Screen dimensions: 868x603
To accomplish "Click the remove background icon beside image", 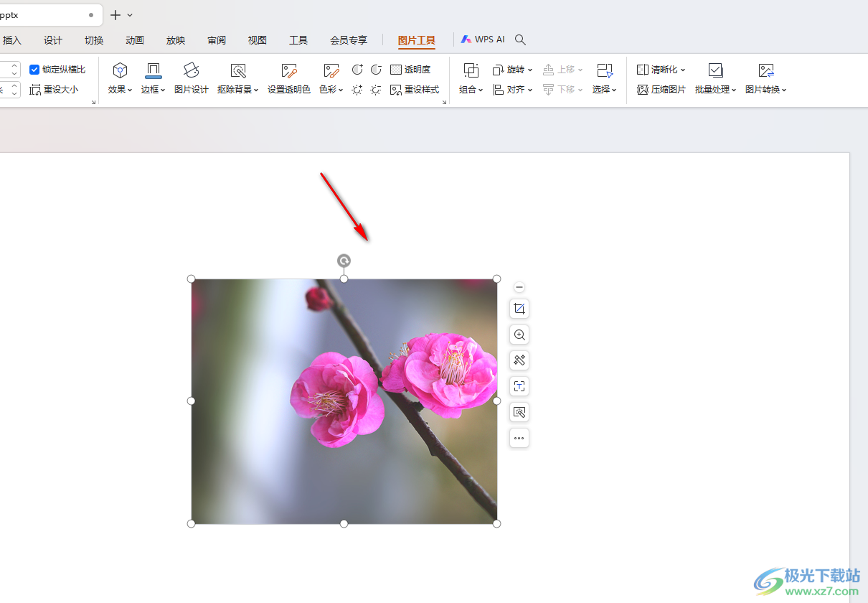I will click(519, 412).
